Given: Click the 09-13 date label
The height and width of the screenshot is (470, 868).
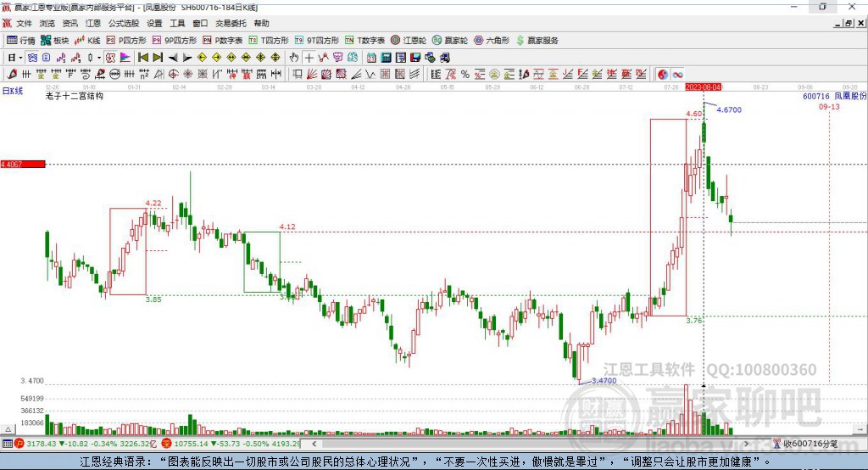Looking at the screenshot, I should pos(829,106).
